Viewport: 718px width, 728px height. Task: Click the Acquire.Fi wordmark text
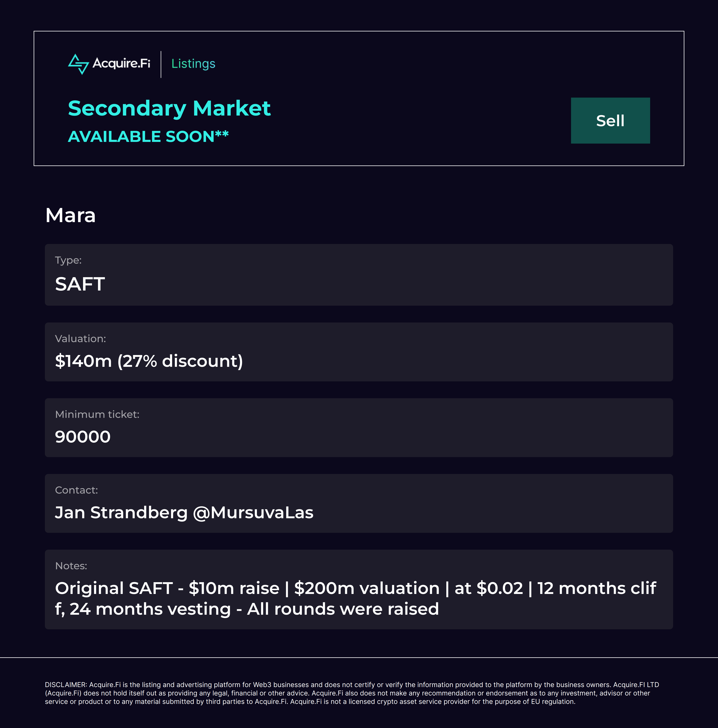coord(121,63)
